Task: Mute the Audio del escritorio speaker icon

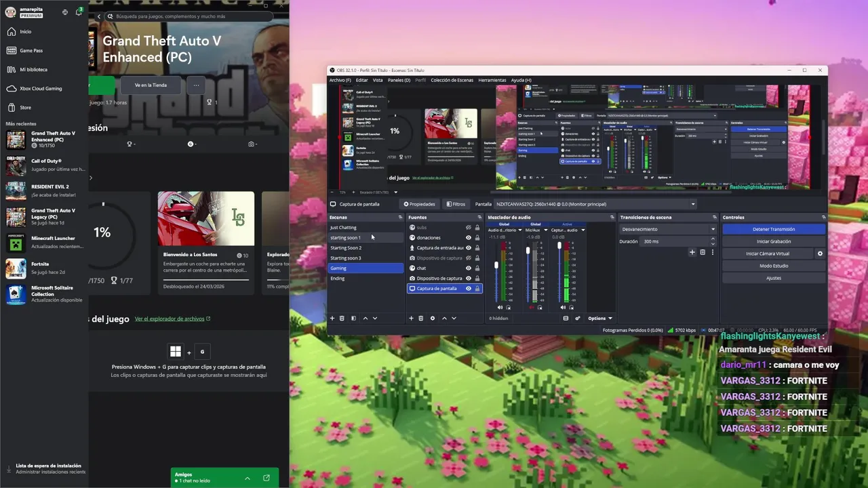Action: [x=500, y=308]
